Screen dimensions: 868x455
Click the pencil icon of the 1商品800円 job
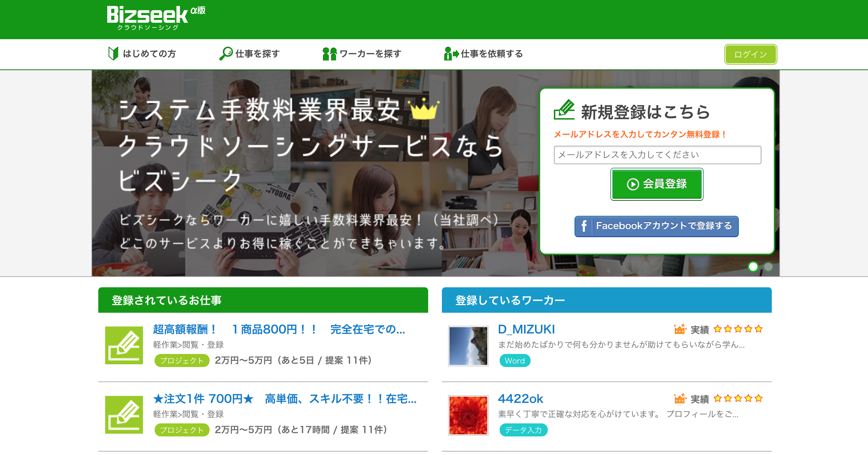coord(124,345)
